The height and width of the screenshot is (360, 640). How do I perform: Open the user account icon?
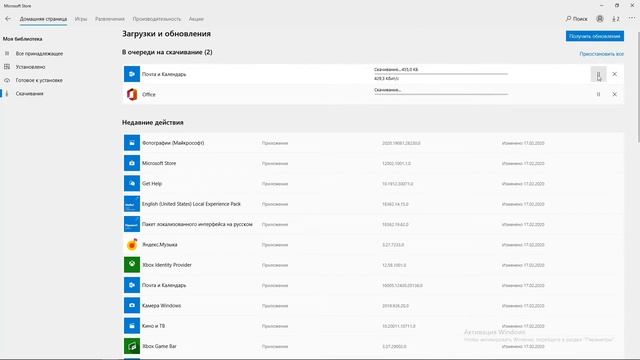600,19
